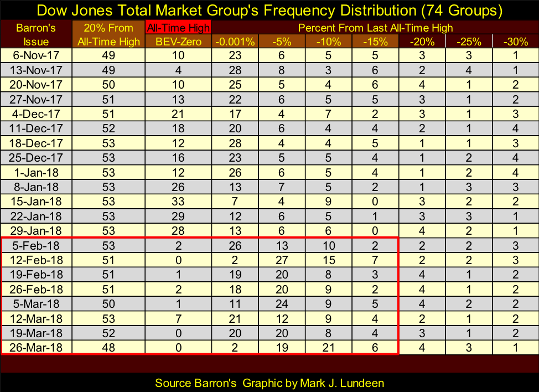The image size is (539, 392).
Task: Click the '-0.001%' column header
Action: 235,42
